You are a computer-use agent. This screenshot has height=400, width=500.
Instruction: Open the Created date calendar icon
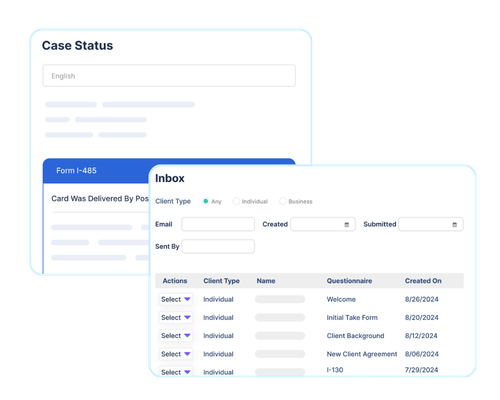(x=347, y=225)
